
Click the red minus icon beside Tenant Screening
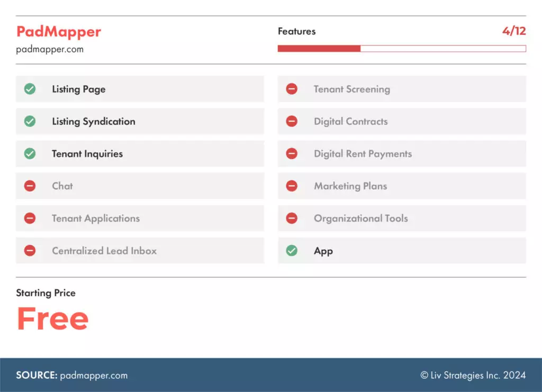(292, 89)
